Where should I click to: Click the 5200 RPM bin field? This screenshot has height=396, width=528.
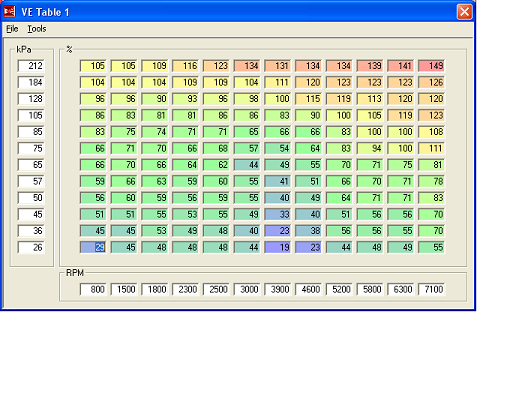coord(339,289)
